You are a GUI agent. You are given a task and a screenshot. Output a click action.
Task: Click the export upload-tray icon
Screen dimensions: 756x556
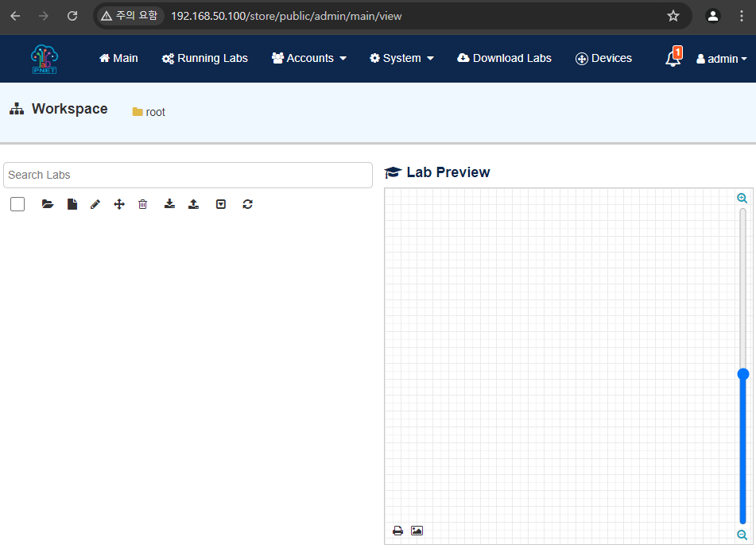coord(193,204)
